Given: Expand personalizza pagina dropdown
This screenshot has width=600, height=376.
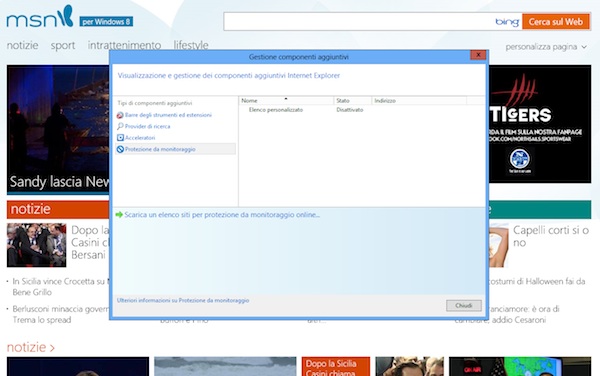Looking at the screenshot, I should tap(546, 47).
